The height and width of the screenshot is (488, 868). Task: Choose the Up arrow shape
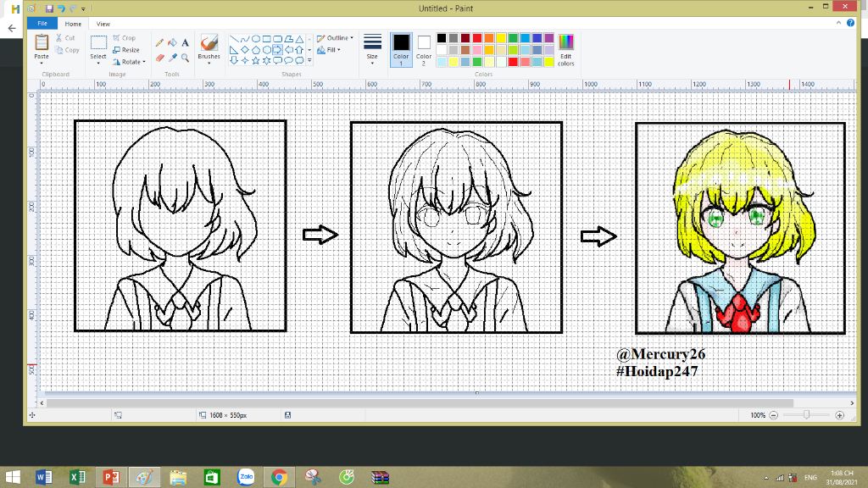tap(299, 50)
